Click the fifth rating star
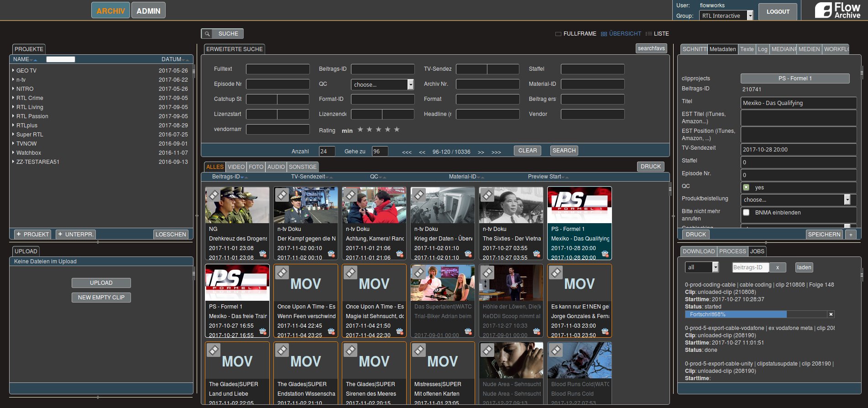Screen dimensions: 868x408 tap(397, 130)
